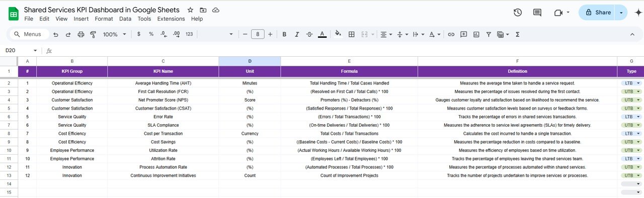
Task: Star this spreadsheet document
Action: click(x=190, y=10)
